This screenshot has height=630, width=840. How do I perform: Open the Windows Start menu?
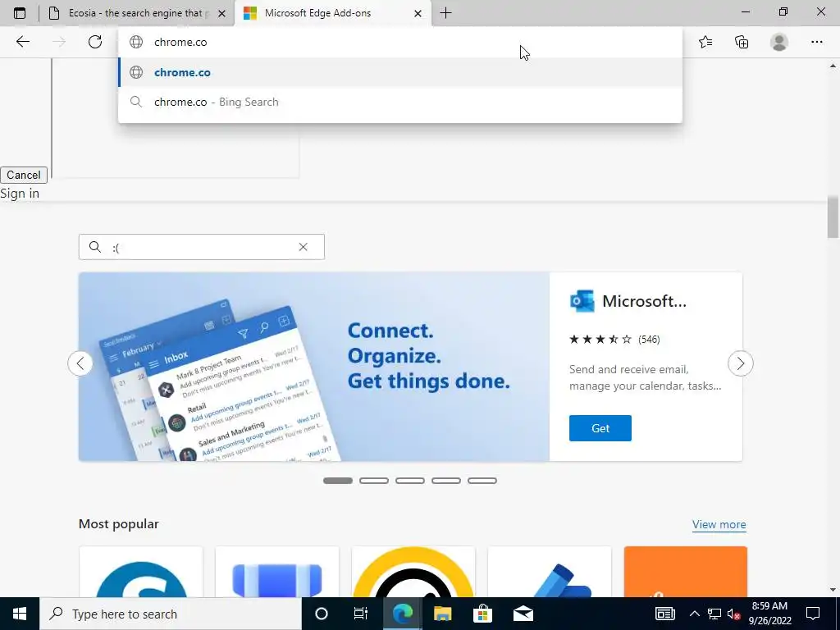click(x=20, y=614)
